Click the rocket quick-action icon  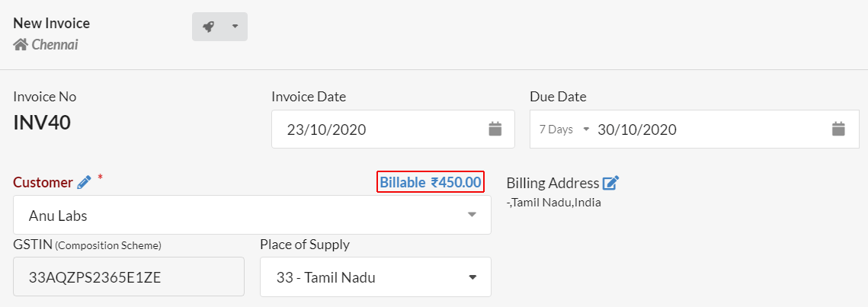click(208, 27)
